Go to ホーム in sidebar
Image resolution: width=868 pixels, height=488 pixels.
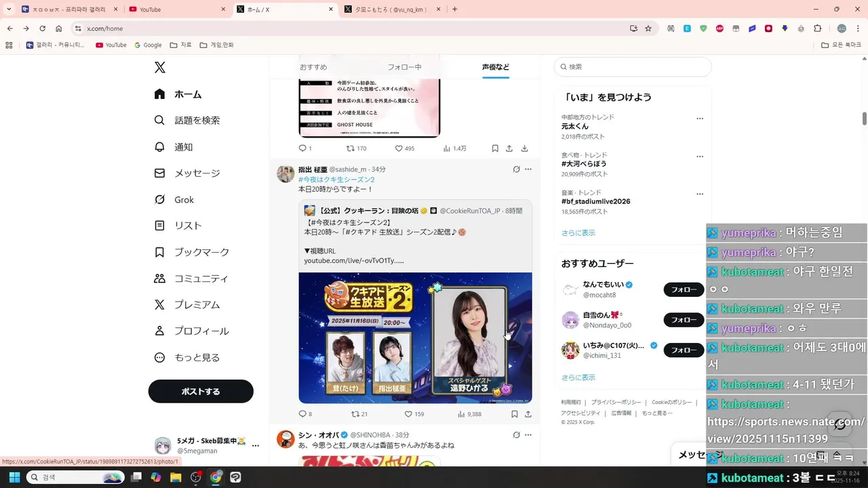[x=178, y=94]
